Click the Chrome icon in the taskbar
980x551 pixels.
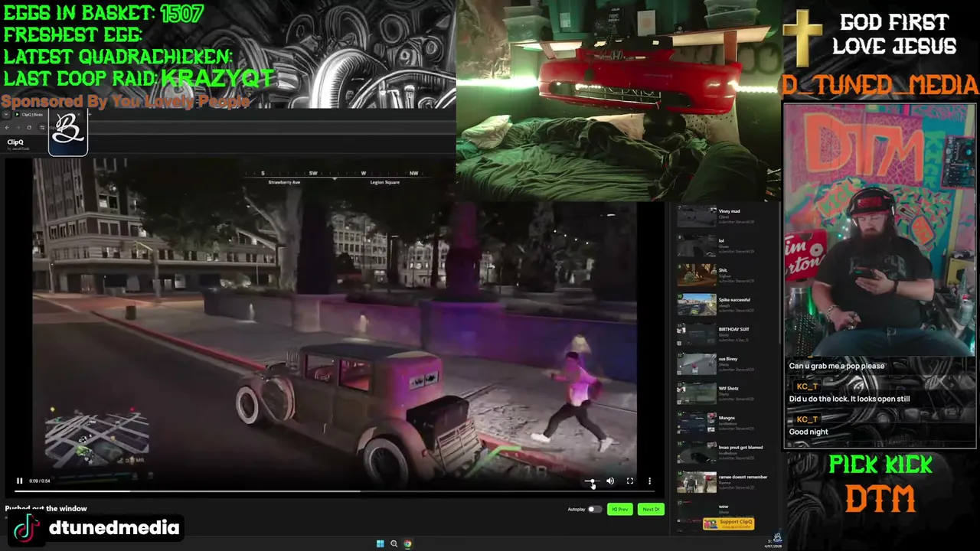click(407, 544)
